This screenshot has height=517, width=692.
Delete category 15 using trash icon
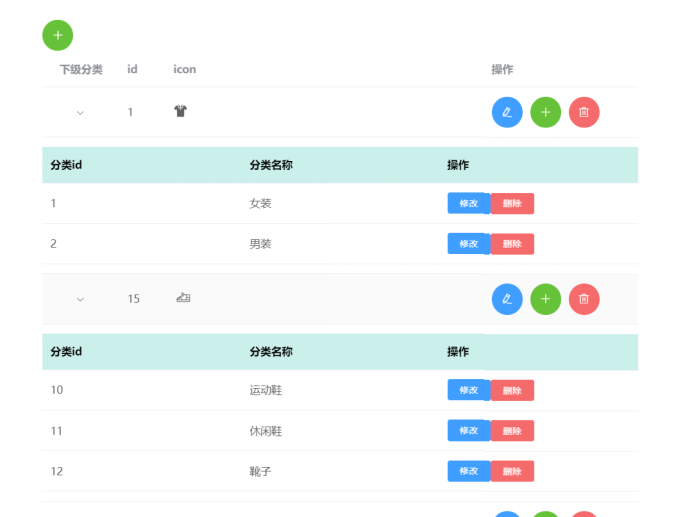[x=584, y=299]
